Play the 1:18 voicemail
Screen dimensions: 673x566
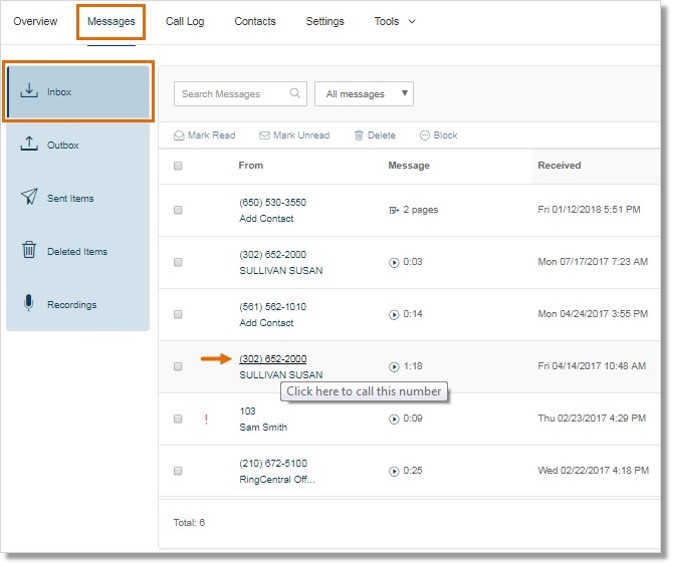(394, 367)
